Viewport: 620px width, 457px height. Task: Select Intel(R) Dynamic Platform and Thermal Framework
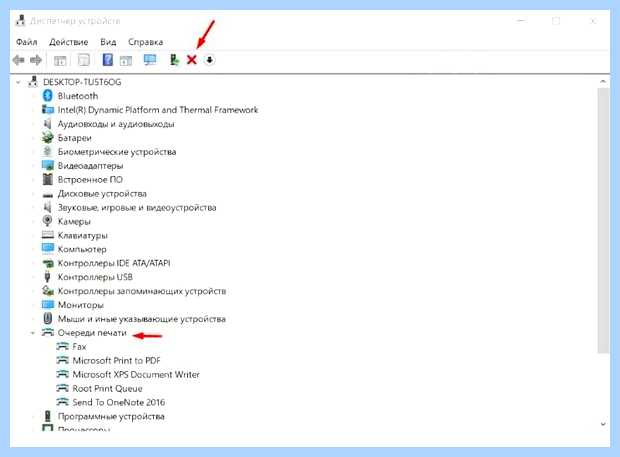[x=158, y=110]
